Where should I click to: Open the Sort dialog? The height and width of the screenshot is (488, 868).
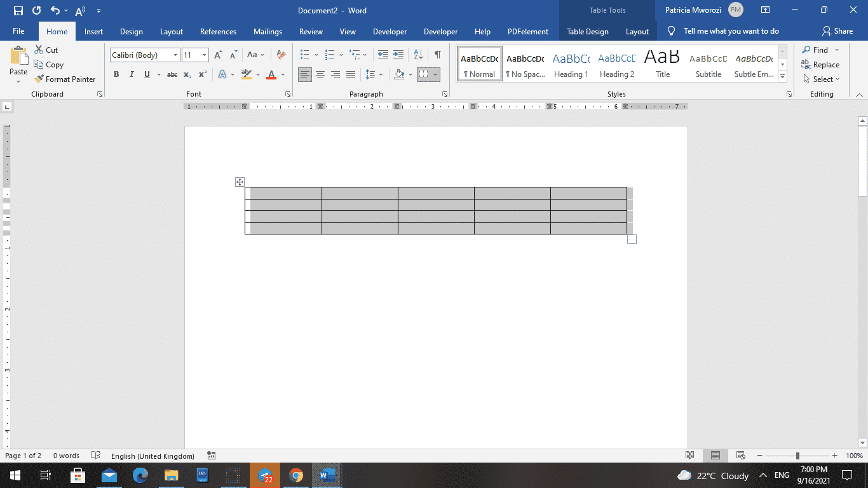pos(417,55)
